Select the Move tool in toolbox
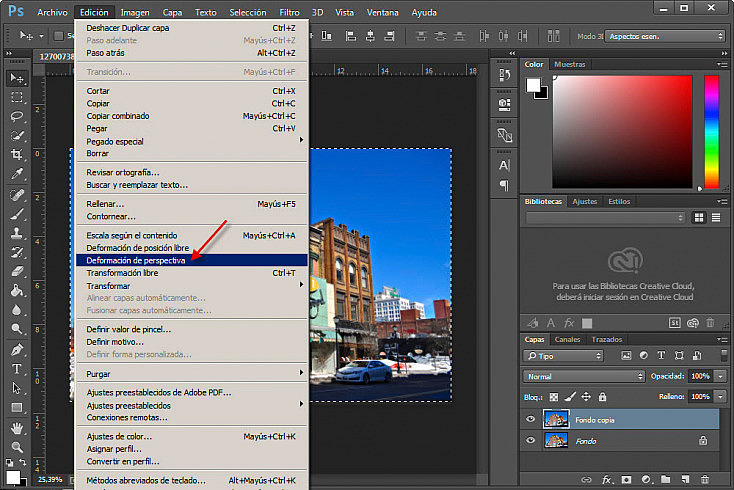Image resolution: width=734 pixels, height=490 pixels. [x=17, y=78]
